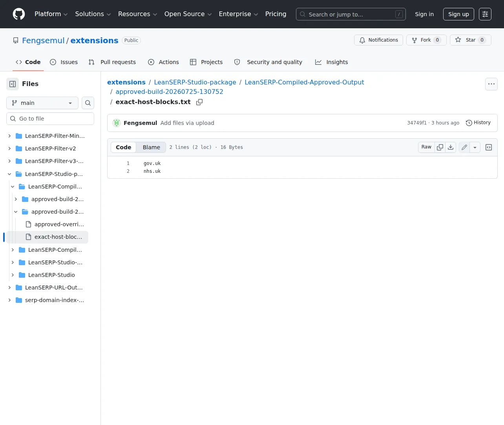504x425 pixels.
Task: Edit this file pencil icon
Action: tap(464, 147)
